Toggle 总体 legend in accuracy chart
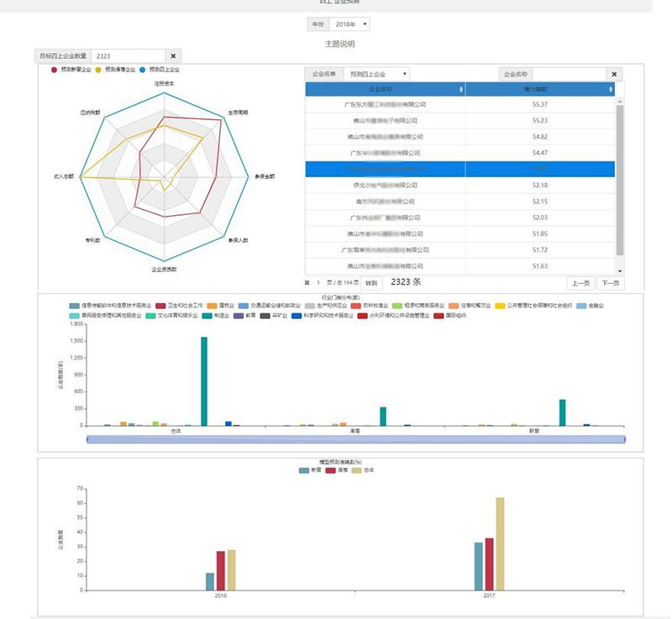 [365, 471]
